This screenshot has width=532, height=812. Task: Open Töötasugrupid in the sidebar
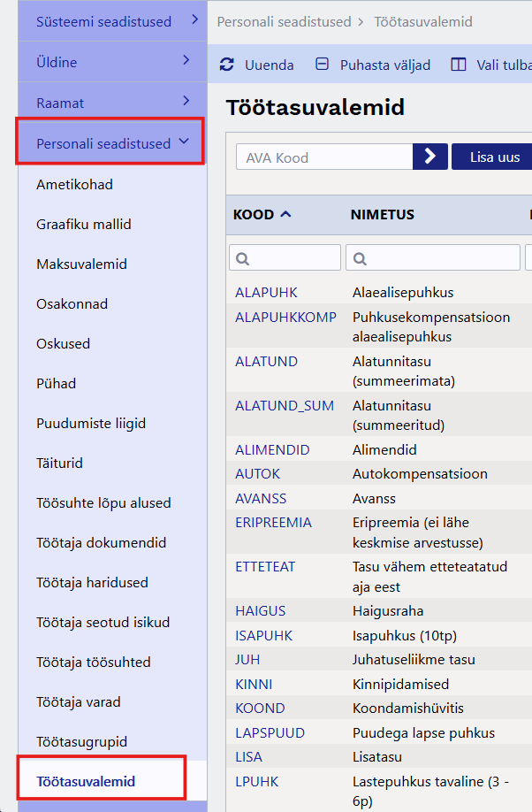(81, 742)
